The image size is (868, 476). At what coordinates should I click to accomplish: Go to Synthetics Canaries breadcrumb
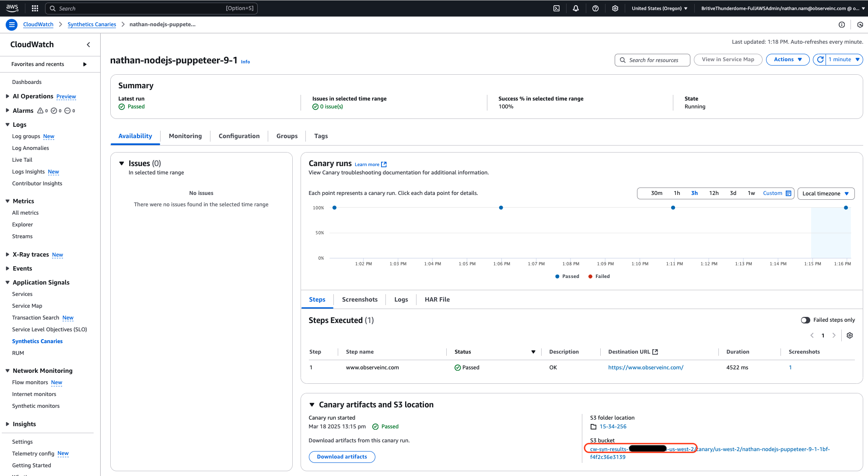click(x=92, y=24)
